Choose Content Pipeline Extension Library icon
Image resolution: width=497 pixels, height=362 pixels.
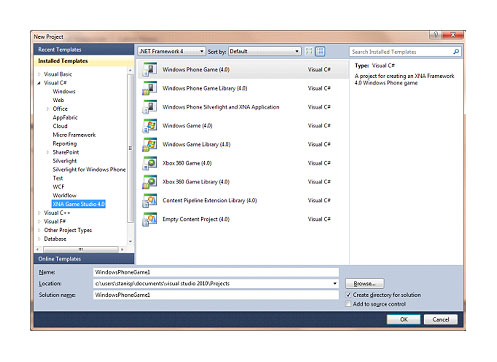(x=150, y=200)
